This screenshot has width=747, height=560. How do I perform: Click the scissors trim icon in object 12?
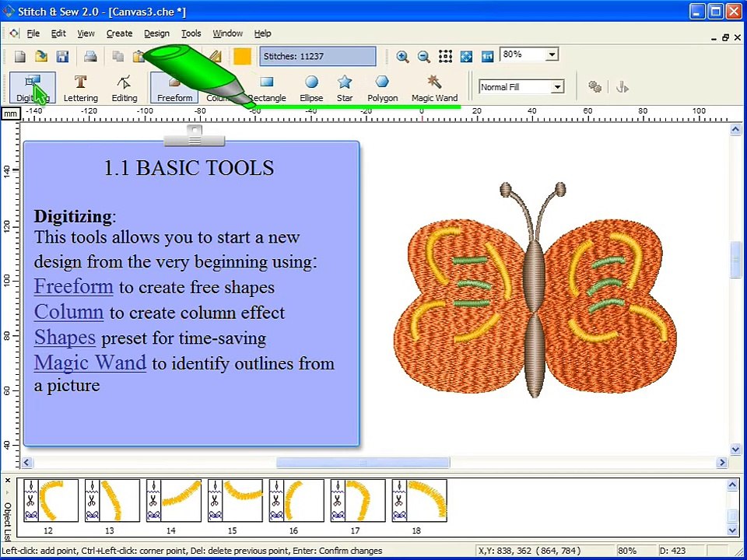(31, 501)
